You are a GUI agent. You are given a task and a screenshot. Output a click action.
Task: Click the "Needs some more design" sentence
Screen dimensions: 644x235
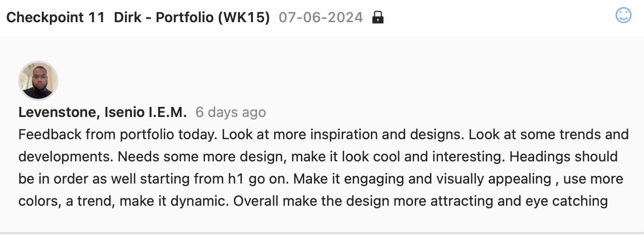(x=203, y=157)
